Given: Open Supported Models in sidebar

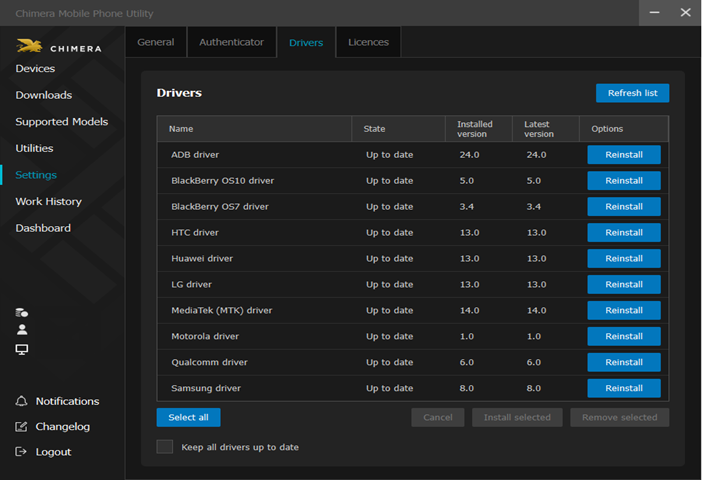Looking at the screenshot, I should click(61, 122).
